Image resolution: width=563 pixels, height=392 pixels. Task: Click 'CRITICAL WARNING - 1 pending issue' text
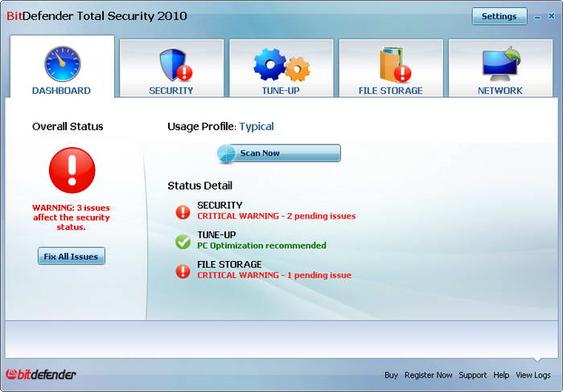tap(274, 275)
